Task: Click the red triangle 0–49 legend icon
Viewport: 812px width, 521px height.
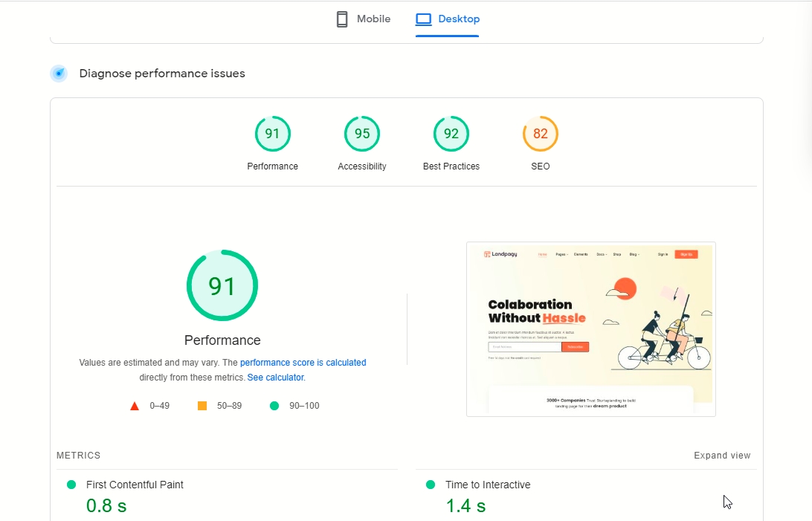Action: (135, 406)
